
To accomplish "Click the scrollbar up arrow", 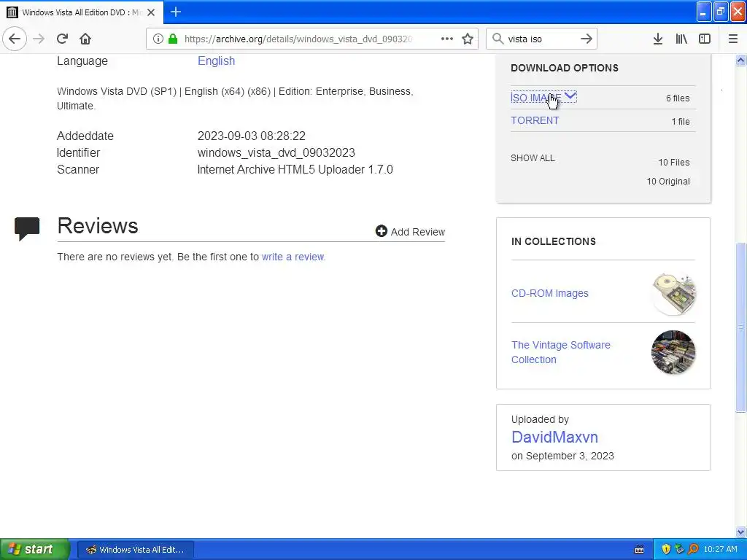I will coord(740,60).
